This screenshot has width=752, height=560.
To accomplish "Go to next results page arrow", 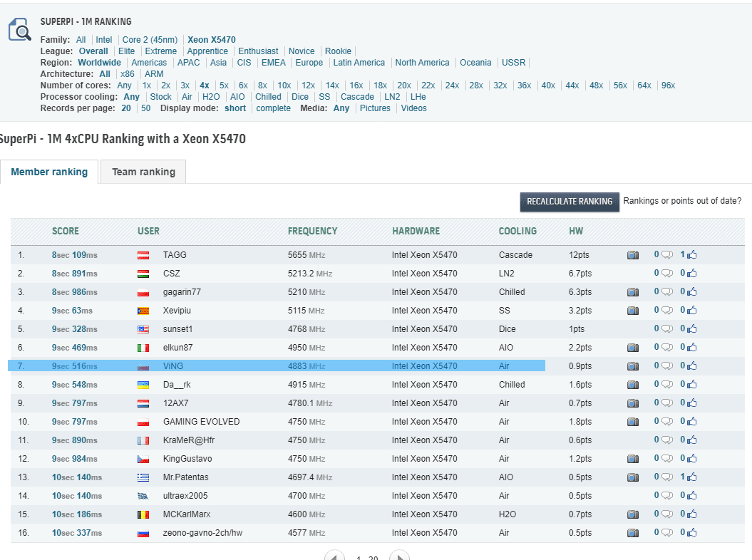I will coord(399,556).
